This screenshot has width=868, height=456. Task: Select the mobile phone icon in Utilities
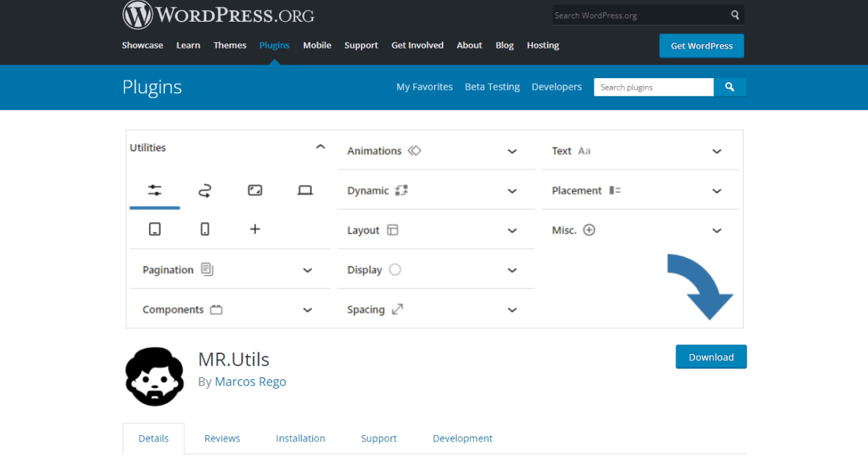pyautogui.click(x=205, y=229)
